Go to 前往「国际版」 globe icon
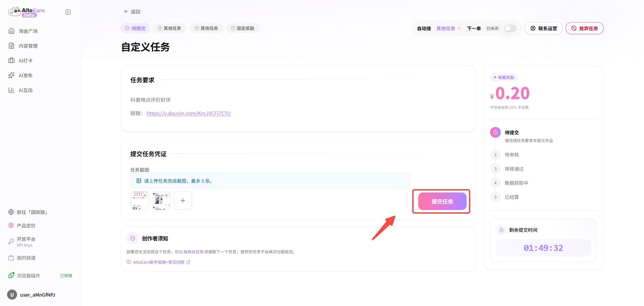 tap(11, 212)
